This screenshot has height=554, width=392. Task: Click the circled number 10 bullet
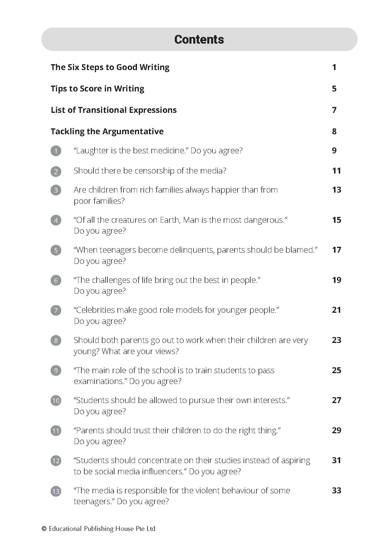click(x=56, y=401)
